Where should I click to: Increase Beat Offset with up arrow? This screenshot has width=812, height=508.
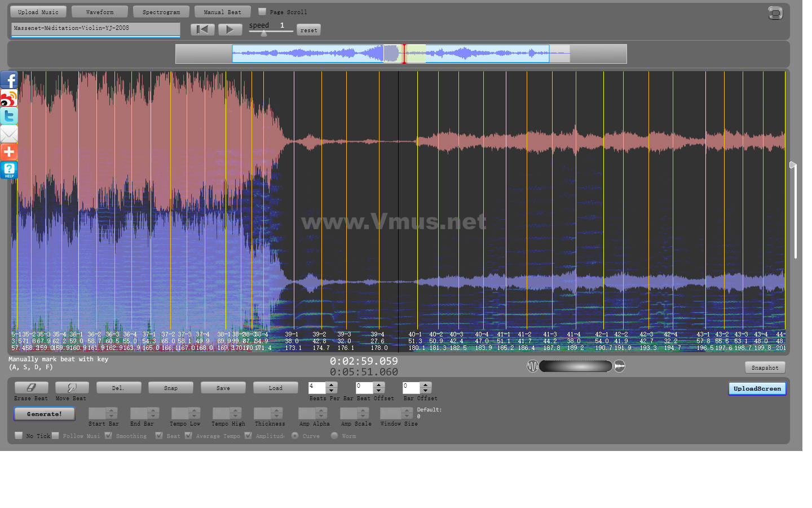(379, 385)
